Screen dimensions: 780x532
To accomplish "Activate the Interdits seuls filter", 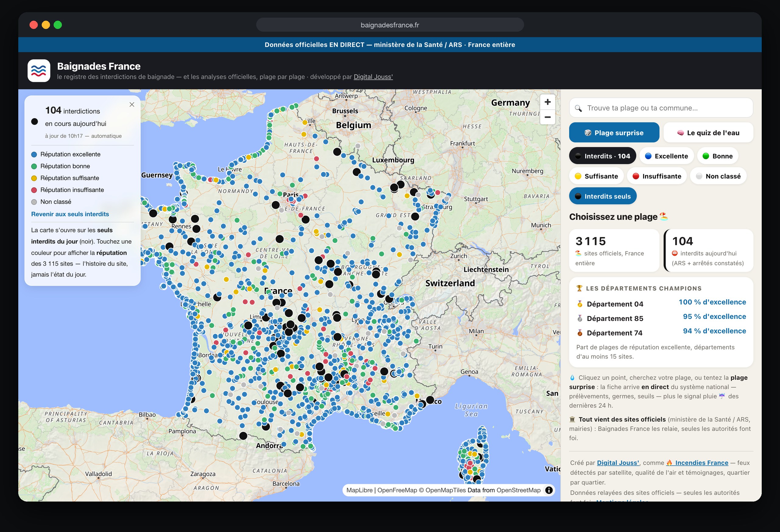I will 603,196.
